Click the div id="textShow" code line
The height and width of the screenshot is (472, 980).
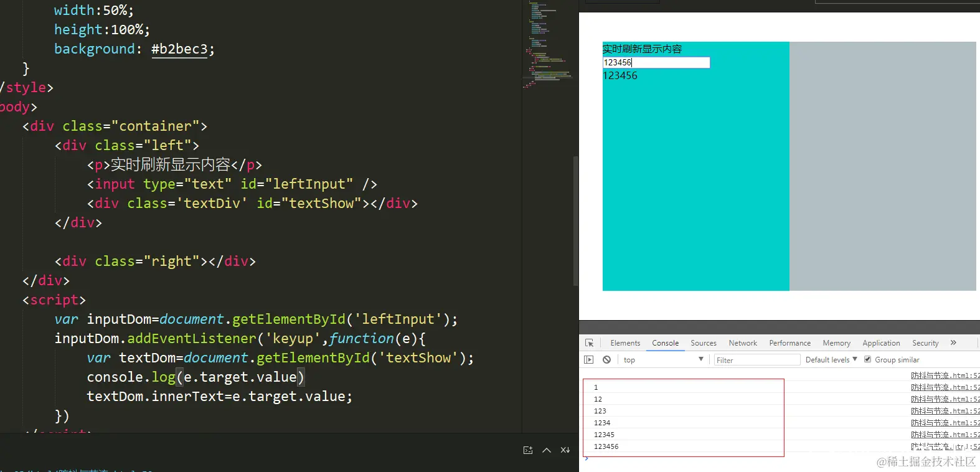(x=252, y=203)
